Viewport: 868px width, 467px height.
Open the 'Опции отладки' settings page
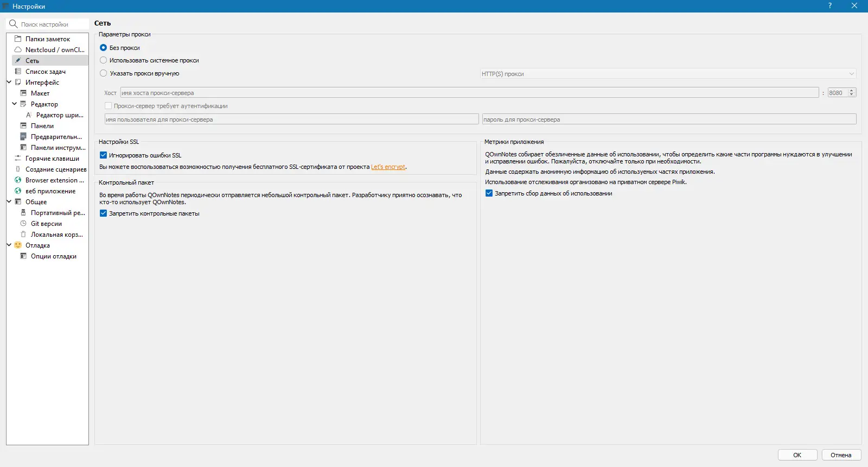[x=54, y=256]
